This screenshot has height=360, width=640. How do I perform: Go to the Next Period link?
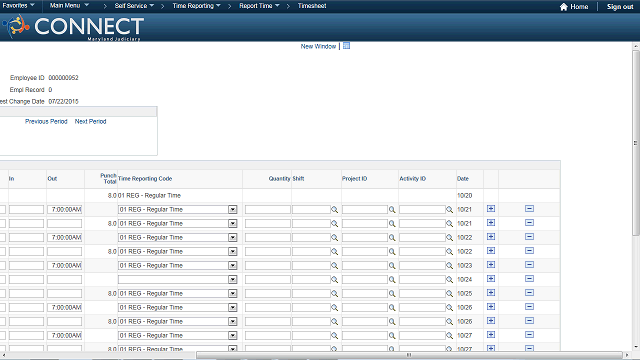click(90, 122)
